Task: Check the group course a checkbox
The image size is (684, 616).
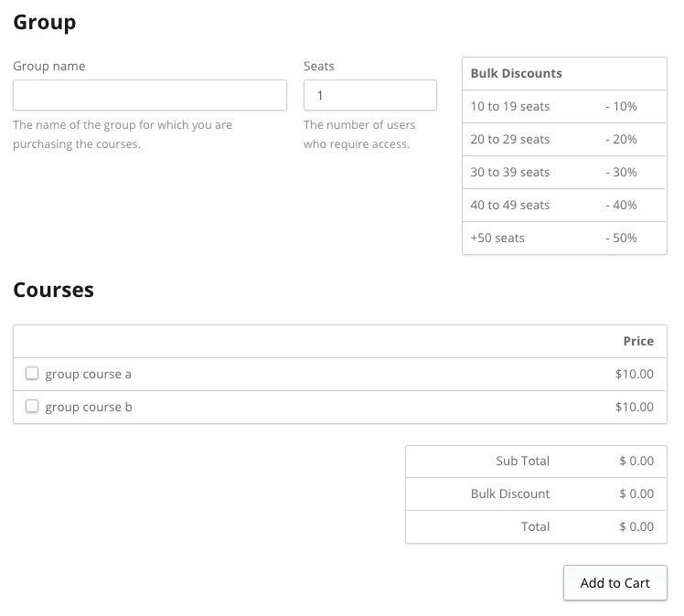Action: click(x=32, y=374)
